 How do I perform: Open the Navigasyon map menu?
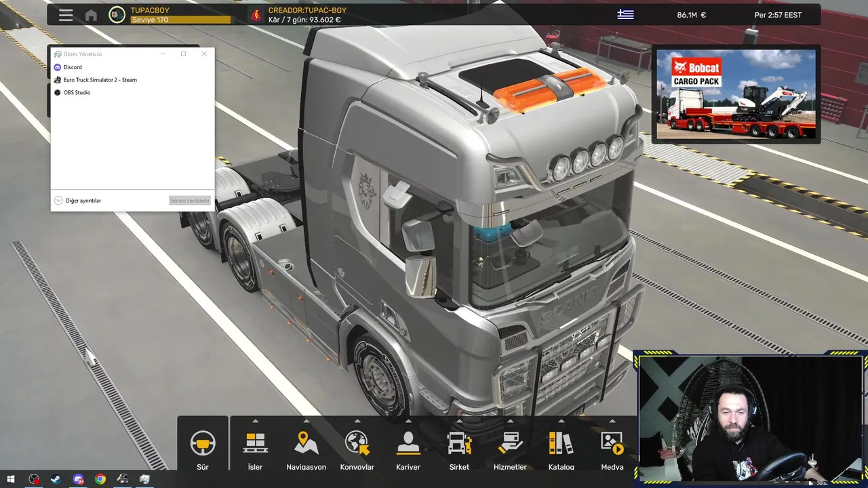coord(307,444)
